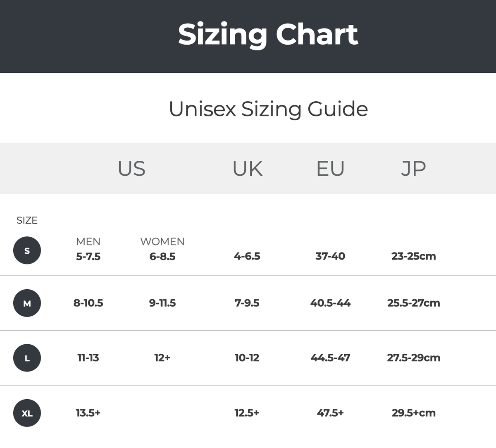Viewport: 496px width, 448px height.
Task: Click the JP 27.5-29cm value
Action: click(413, 358)
